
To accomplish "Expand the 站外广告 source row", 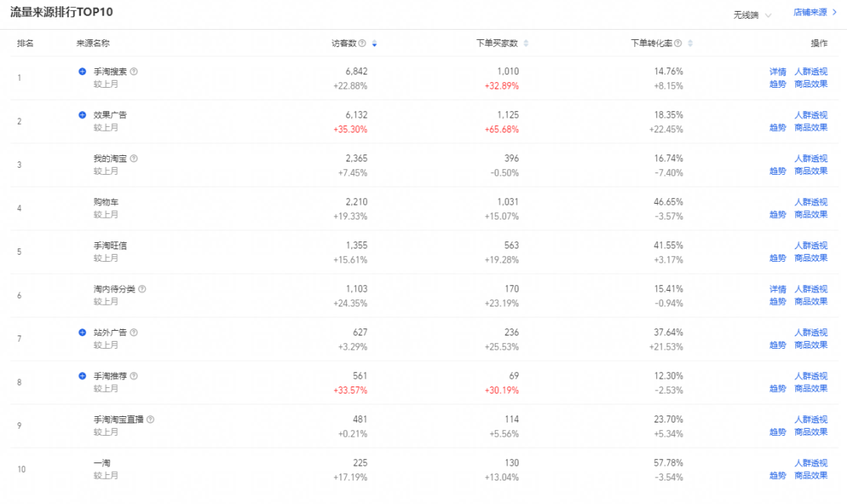I will tap(82, 332).
